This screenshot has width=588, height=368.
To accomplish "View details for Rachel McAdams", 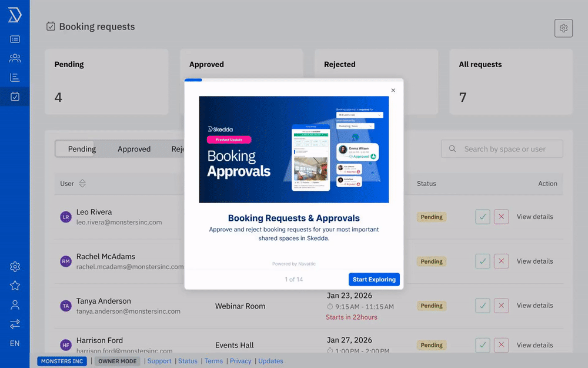I will point(534,261).
